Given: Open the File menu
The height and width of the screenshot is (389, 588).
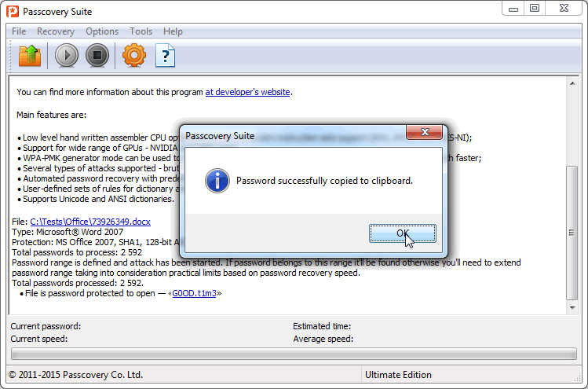Looking at the screenshot, I should (19, 31).
